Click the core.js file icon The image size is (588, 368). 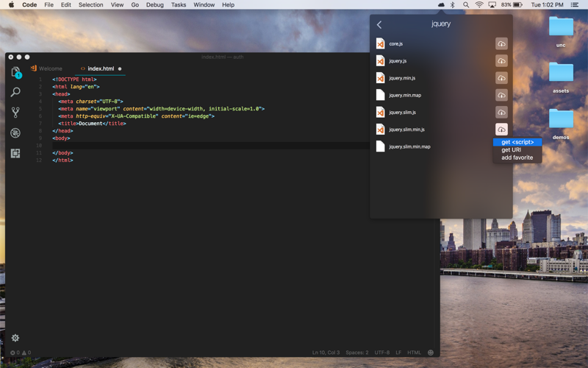click(380, 44)
